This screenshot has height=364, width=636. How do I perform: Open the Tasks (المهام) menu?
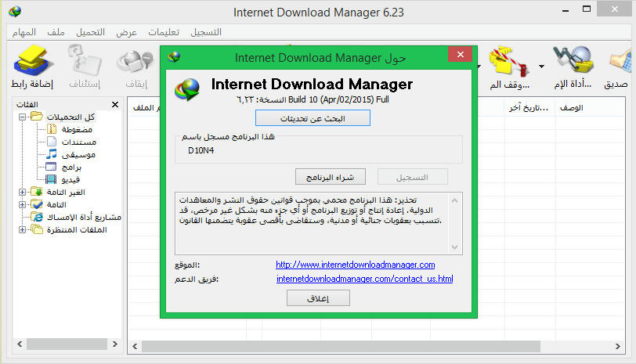[x=24, y=32]
